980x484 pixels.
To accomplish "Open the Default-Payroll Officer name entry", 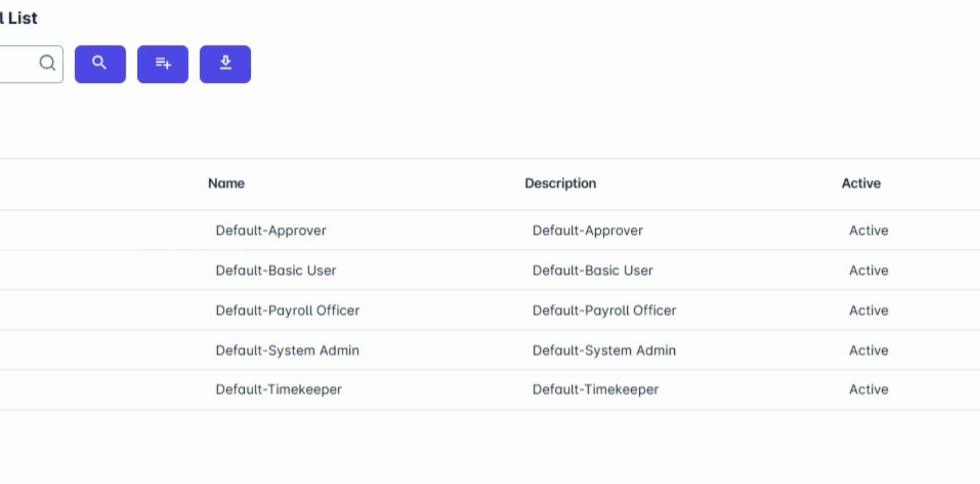I will 287,310.
